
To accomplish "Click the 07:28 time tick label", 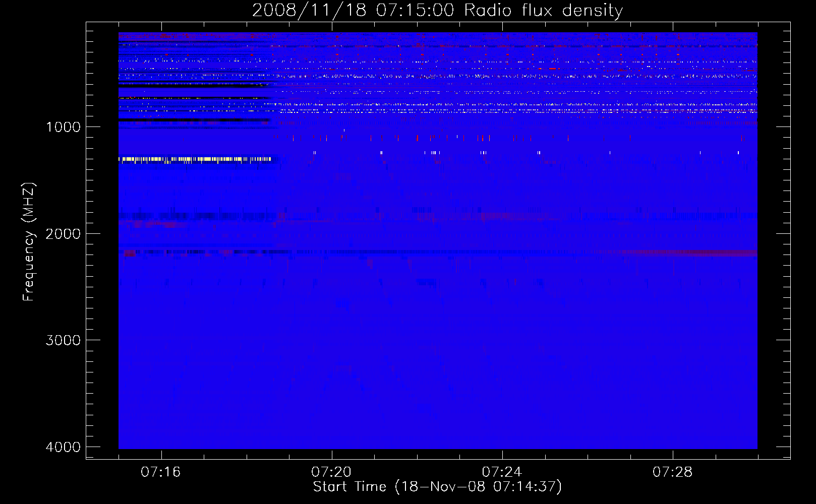I will 673,472.
